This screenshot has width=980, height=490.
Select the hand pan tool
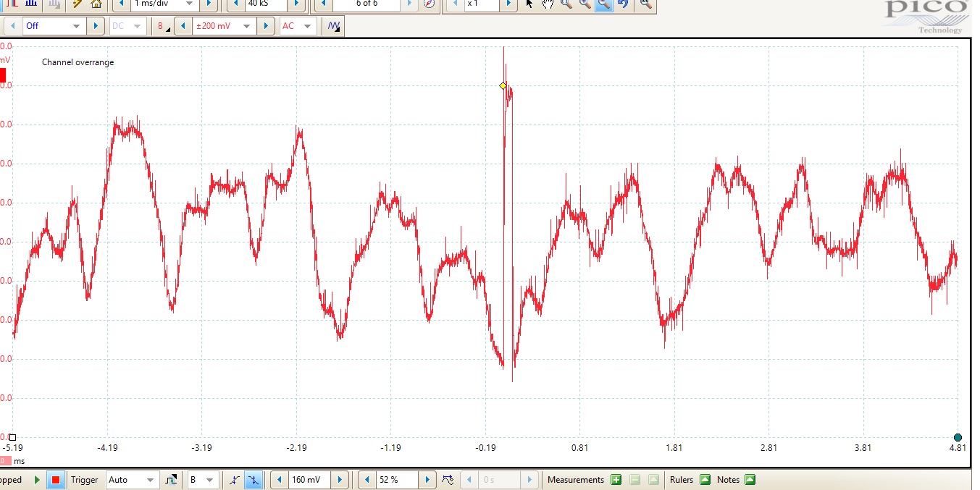(x=548, y=4)
